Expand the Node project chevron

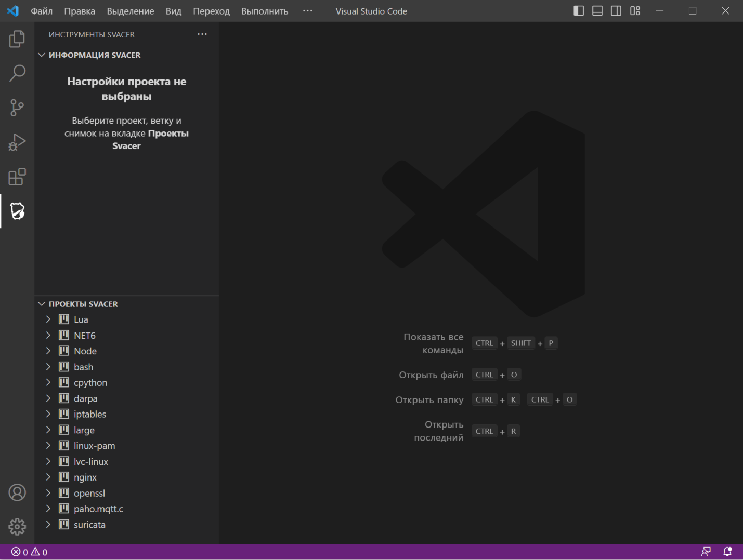pos(48,351)
